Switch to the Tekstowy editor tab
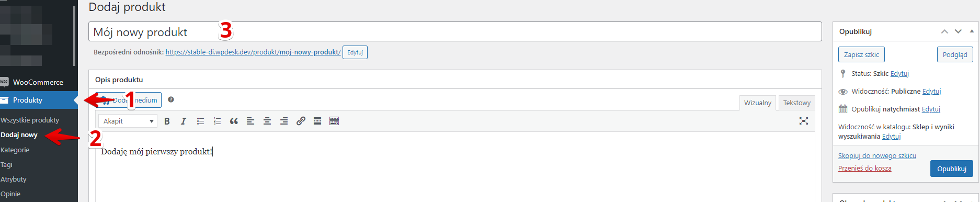 (796, 103)
